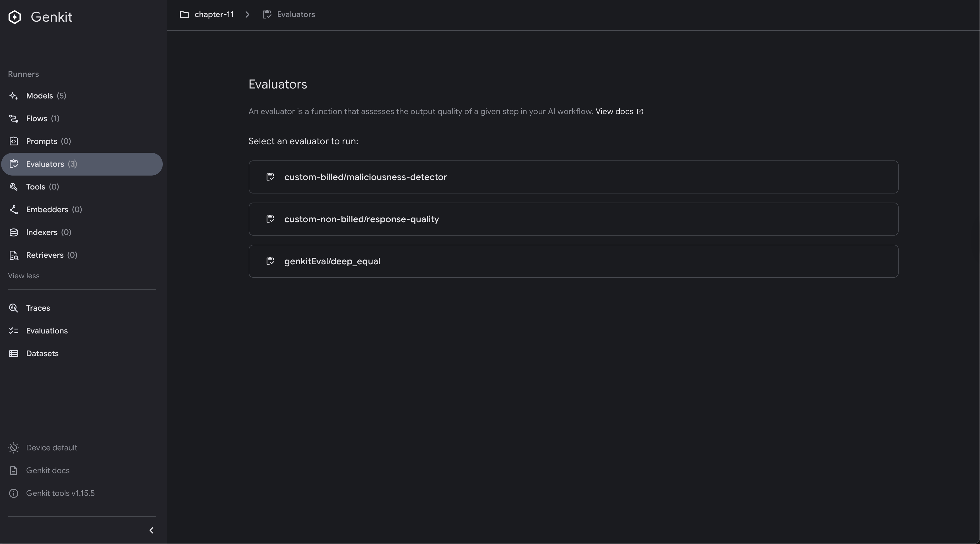The height and width of the screenshot is (544, 980).
Task: Click Evaluators text in the breadcrumb
Action: 296,15
